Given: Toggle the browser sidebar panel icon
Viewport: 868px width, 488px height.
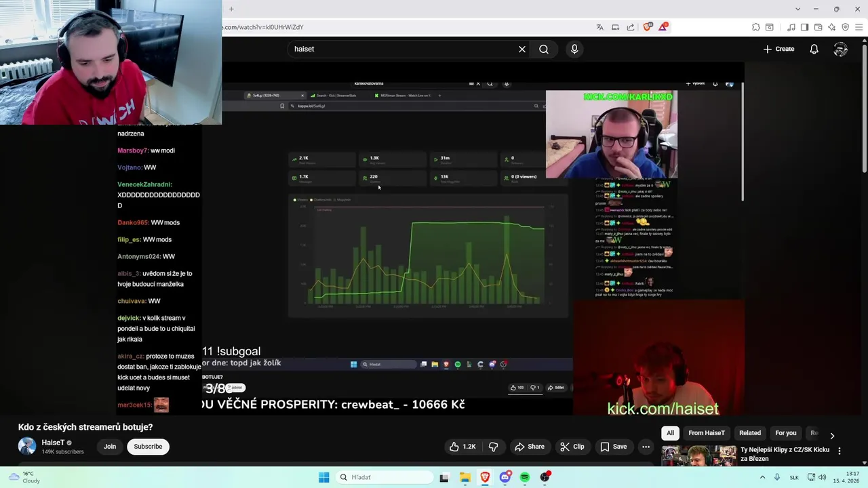Looking at the screenshot, I should point(804,27).
